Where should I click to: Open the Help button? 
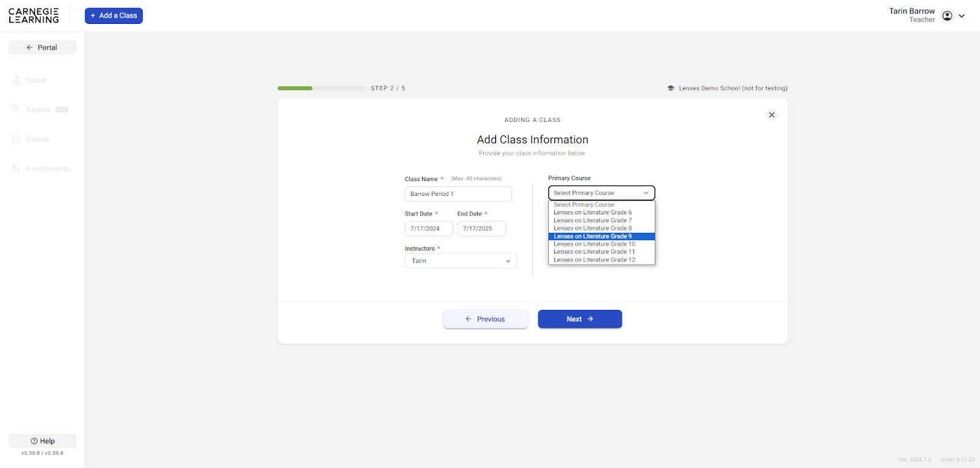(x=42, y=441)
